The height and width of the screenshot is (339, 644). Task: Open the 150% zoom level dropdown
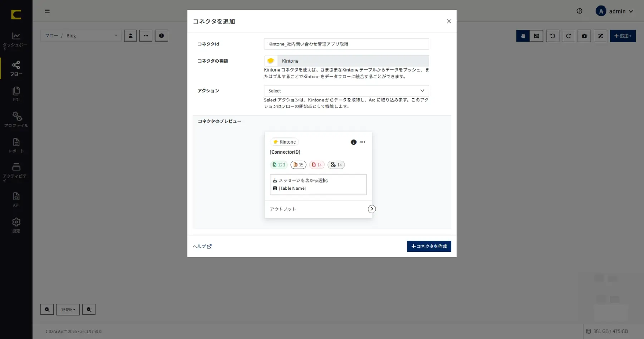[x=68, y=310]
